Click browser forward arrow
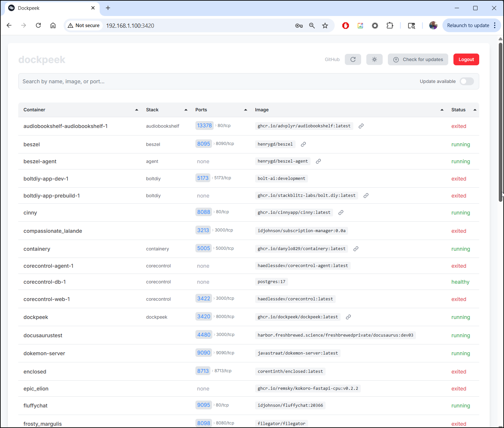The image size is (504, 428). click(x=23, y=25)
